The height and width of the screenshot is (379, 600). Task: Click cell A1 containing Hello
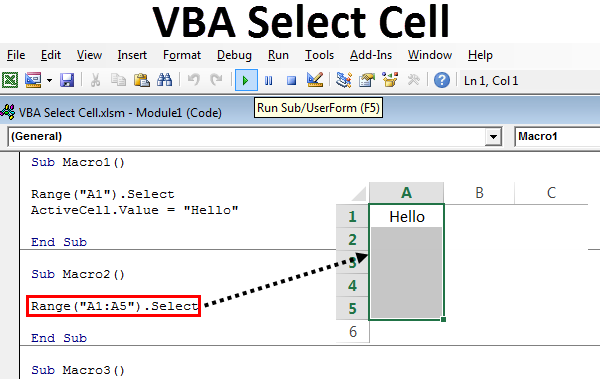406,217
